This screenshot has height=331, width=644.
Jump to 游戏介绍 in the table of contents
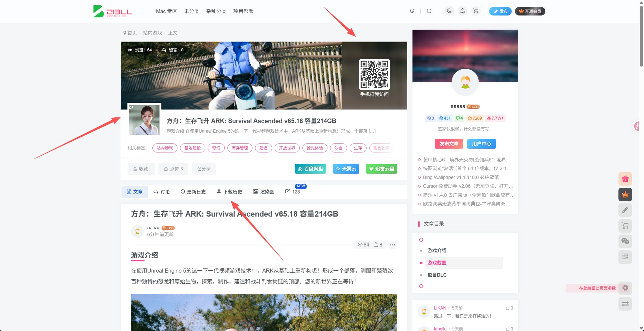click(437, 251)
